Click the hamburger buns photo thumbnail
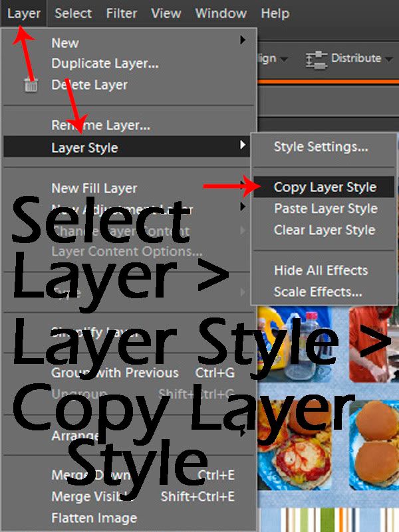Screen dimensions: 399x532 374,445
